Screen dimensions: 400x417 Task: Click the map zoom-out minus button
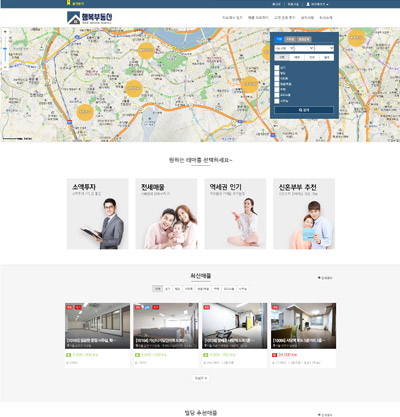click(5, 67)
